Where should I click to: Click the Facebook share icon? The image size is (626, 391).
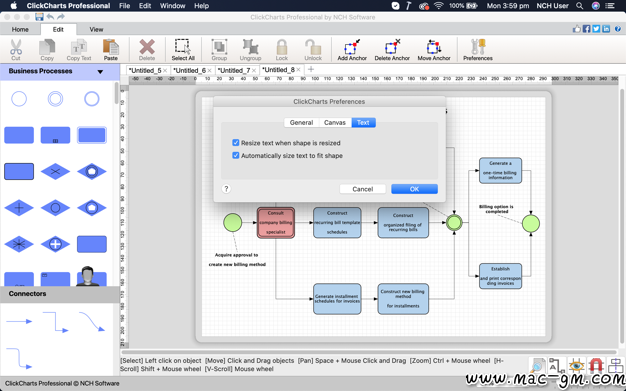tap(586, 29)
